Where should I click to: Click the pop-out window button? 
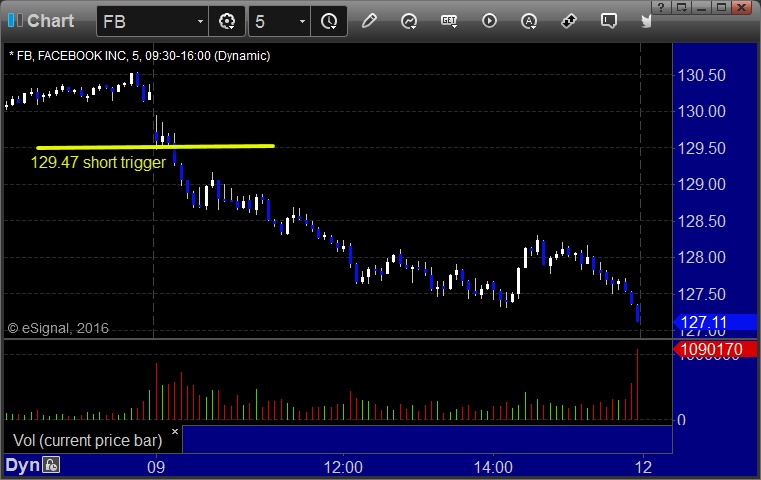pyautogui.click(x=682, y=7)
